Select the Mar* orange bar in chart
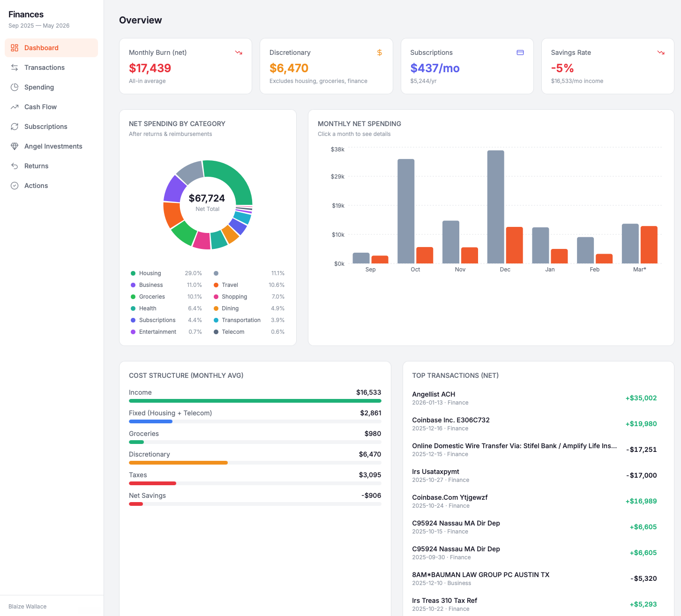The height and width of the screenshot is (616, 681). [x=649, y=245]
